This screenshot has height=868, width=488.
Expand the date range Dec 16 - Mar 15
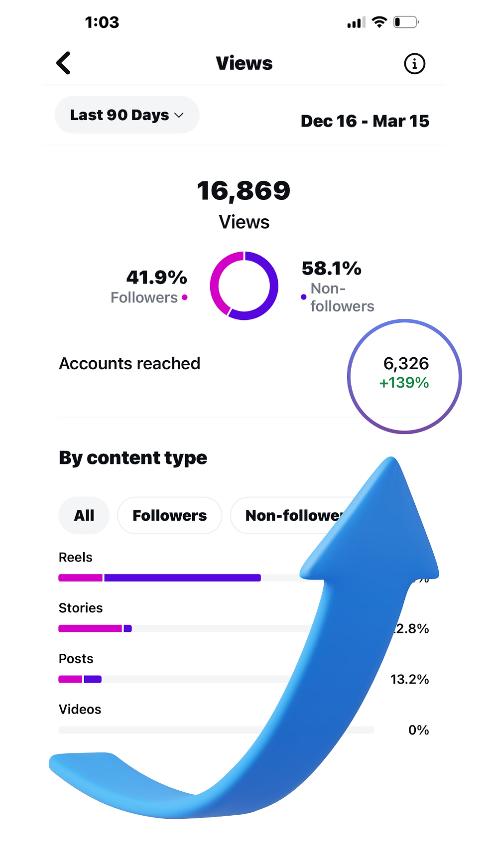[x=366, y=121]
